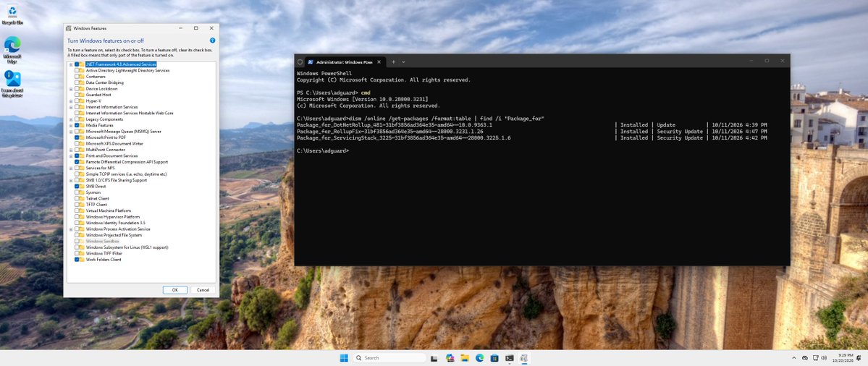Click the Package_for_DotNetRollup line in Terminal

[532, 125]
